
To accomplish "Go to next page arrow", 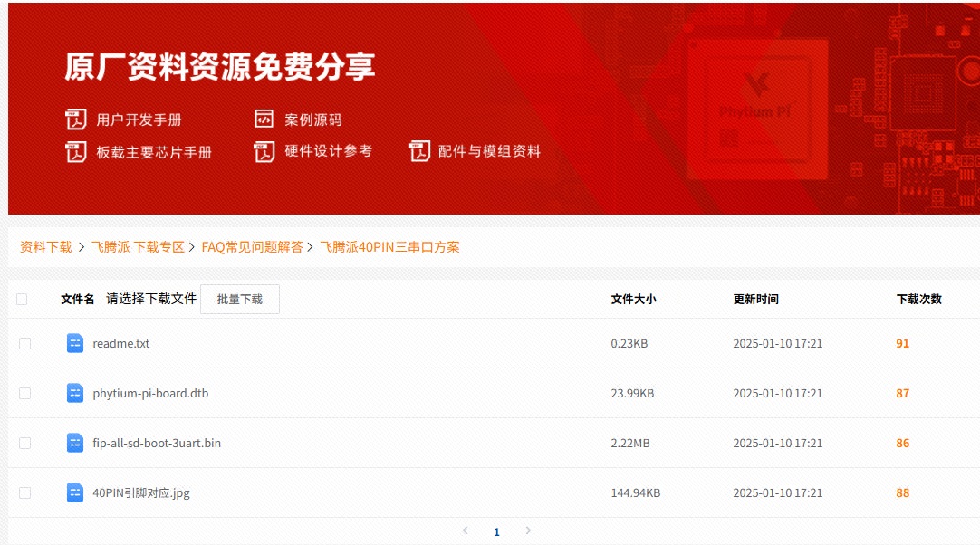I will tap(528, 531).
